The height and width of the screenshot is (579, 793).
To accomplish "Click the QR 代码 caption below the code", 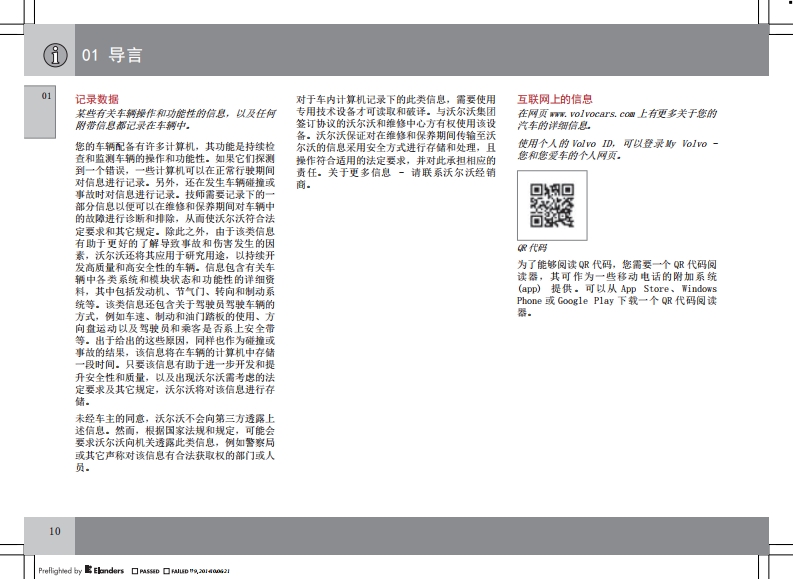I will pos(532,246).
